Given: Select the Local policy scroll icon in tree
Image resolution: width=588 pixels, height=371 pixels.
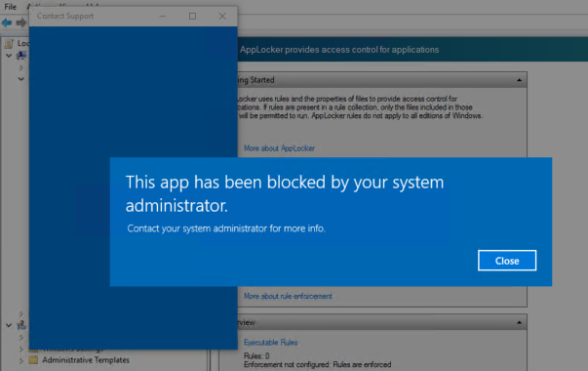Looking at the screenshot, I should (9, 44).
